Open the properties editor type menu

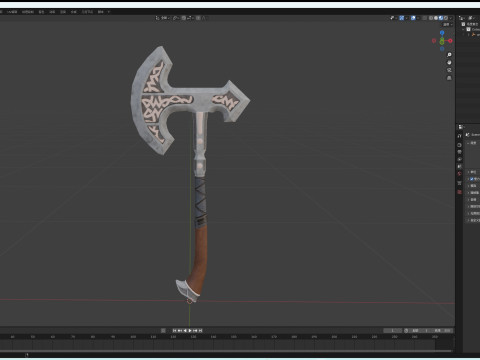(x=461, y=127)
